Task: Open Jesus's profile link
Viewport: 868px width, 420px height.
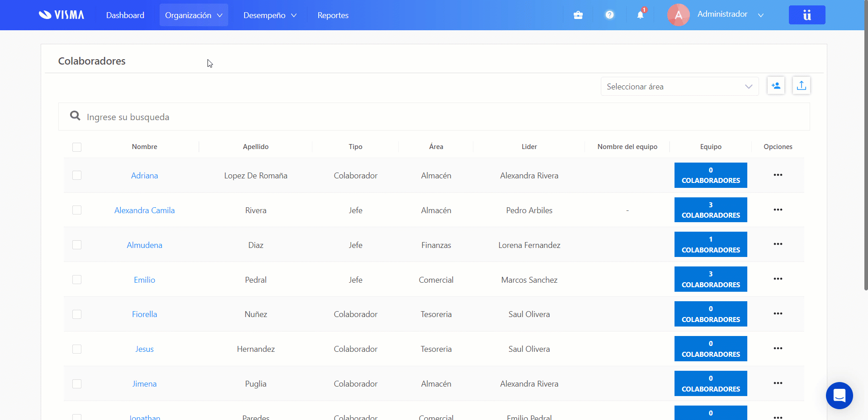Action: click(x=145, y=349)
